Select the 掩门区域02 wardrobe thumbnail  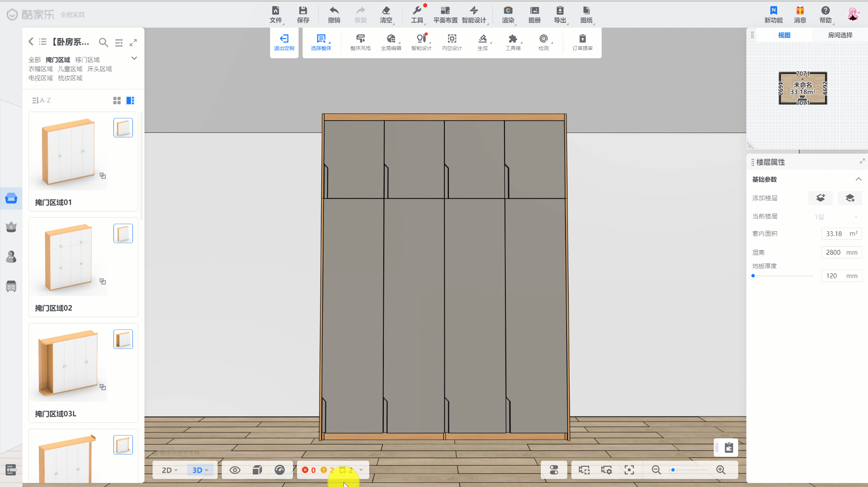click(x=69, y=258)
